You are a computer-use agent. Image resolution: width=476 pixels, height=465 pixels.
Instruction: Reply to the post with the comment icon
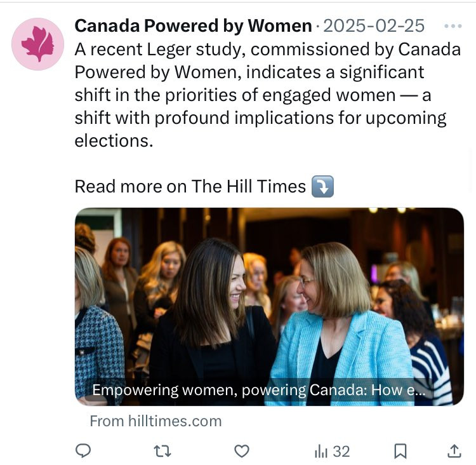83,451
